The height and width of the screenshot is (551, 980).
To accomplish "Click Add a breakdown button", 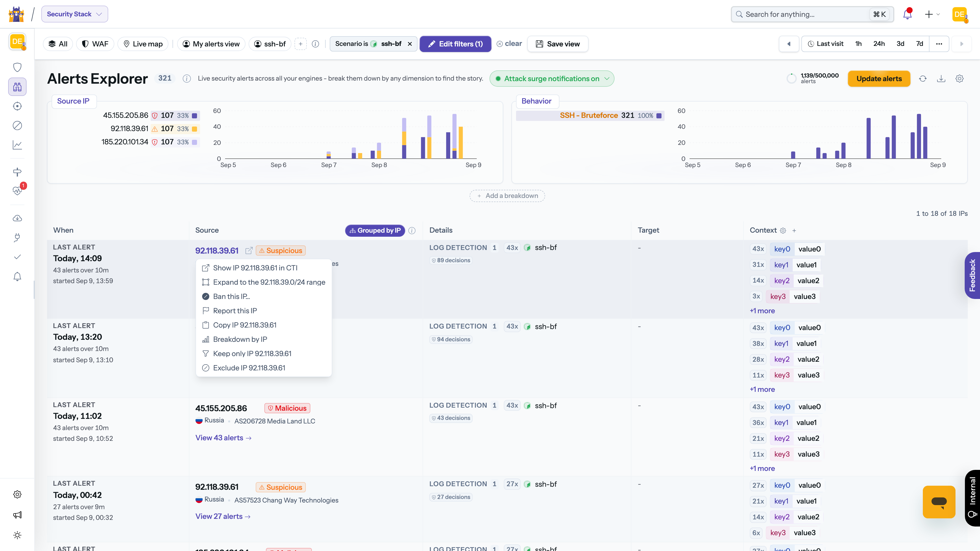I will click(507, 195).
